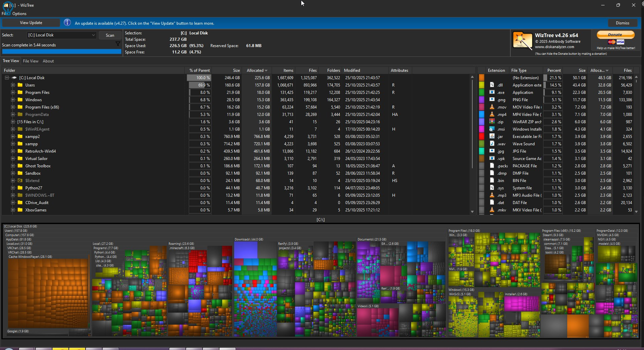The image size is (644, 350).
Task: Click the Users folder icon
Action: (x=20, y=85)
